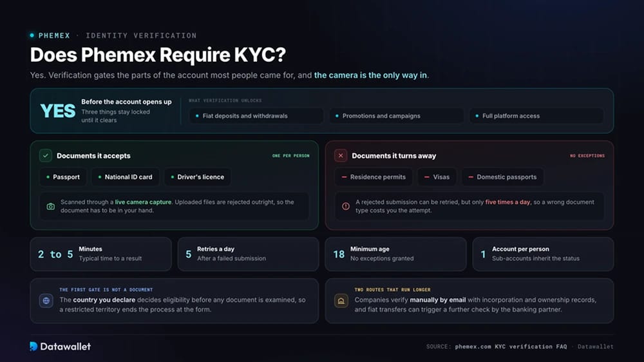Screen dimensions: 644x362
Task: Click the heading Does Phemex Require KYC?
Action: [158, 55]
